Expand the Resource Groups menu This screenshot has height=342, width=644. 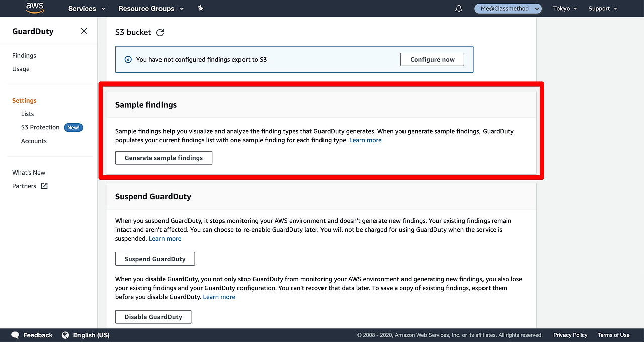(x=151, y=9)
